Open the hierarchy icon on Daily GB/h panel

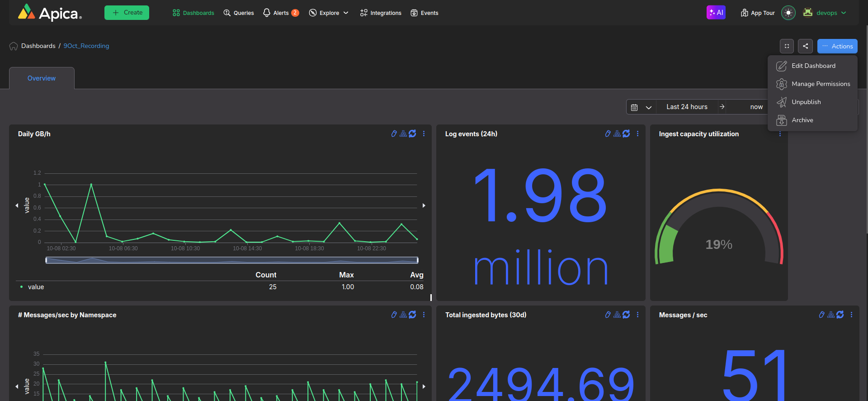coord(403,134)
